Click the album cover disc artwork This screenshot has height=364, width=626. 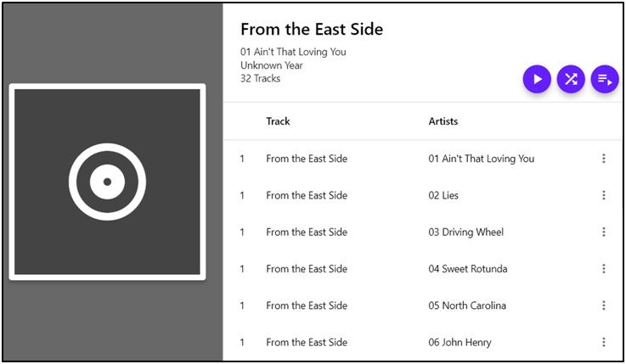point(107,182)
